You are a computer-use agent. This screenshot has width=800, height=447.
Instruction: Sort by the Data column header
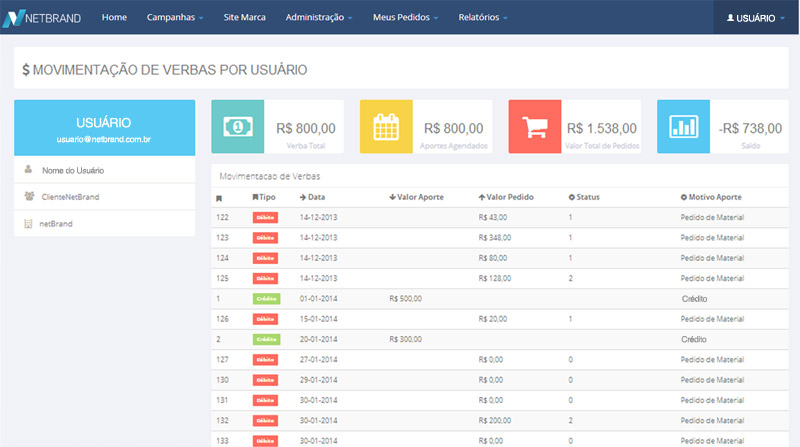(x=312, y=197)
